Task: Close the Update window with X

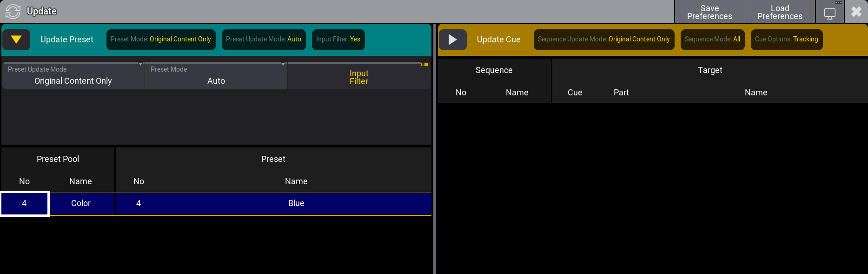Action: 856,12
